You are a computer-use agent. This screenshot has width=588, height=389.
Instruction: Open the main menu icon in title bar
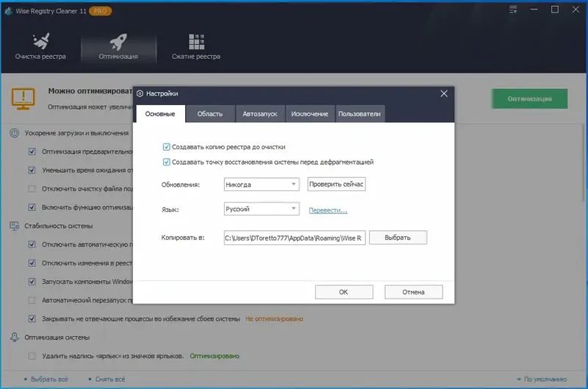(513, 10)
